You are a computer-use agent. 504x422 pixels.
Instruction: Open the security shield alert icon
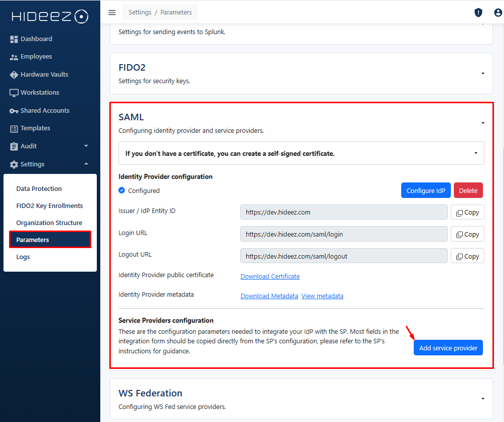[x=478, y=13]
